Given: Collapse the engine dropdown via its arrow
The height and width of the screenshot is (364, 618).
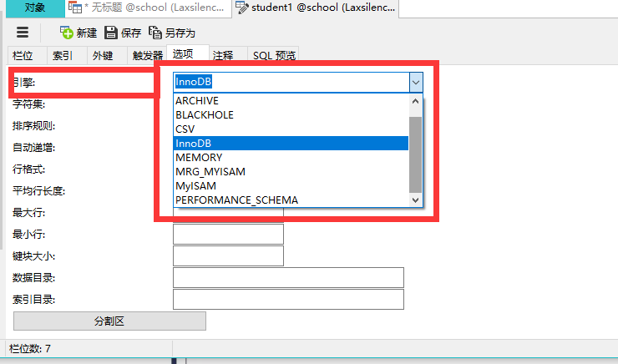Looking at the screenshot, I should point(415,82).
